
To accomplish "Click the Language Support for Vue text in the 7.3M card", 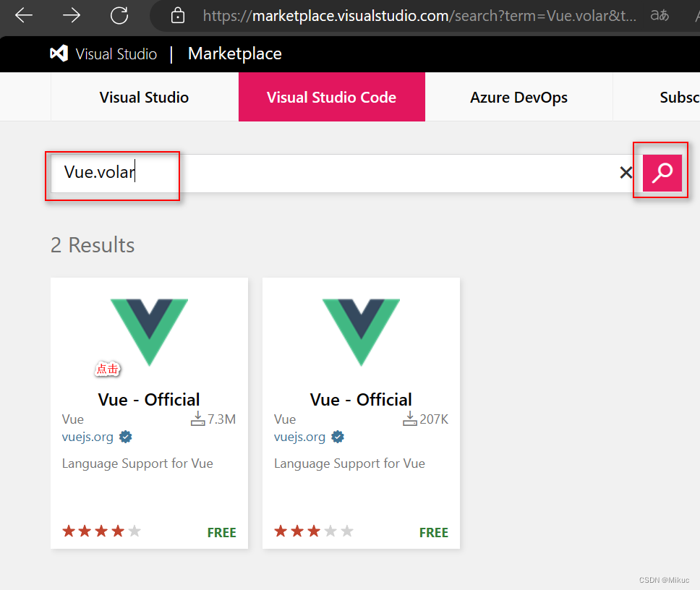I will click(137, 463).
